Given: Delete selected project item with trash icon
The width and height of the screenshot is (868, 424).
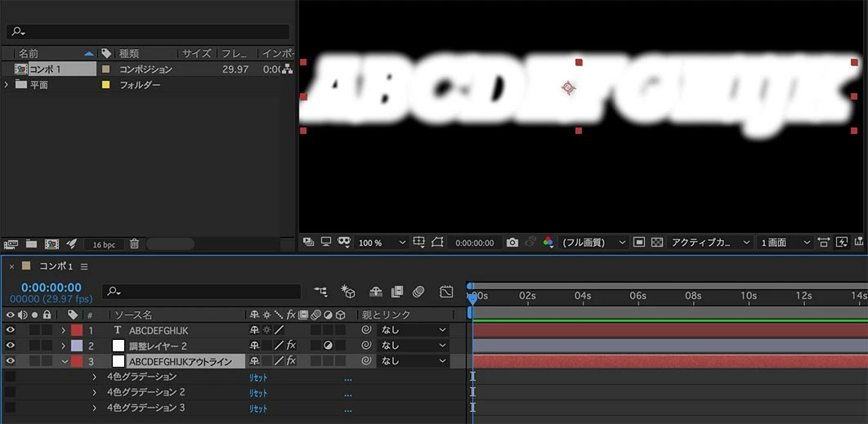Looking at the screenshot, I should click(134, 243).
